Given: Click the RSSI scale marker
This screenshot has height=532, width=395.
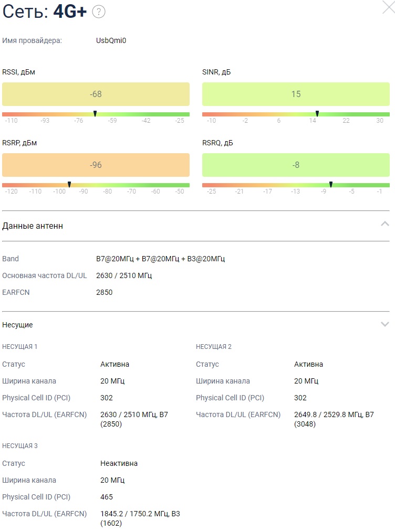Looking at the screenshot, I should (95, 113).
